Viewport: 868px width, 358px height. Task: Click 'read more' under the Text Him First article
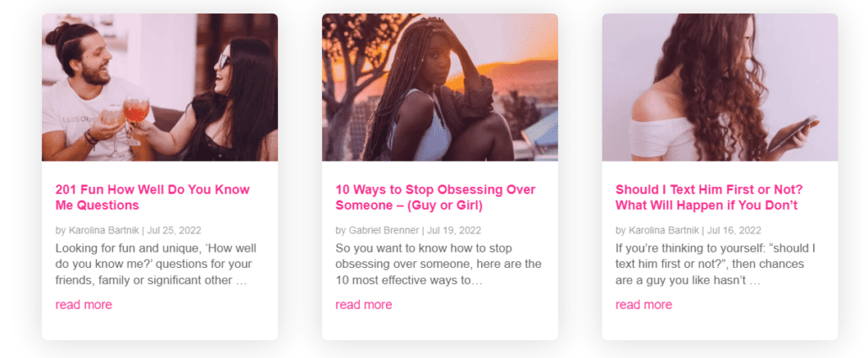[x=644, y=305]
